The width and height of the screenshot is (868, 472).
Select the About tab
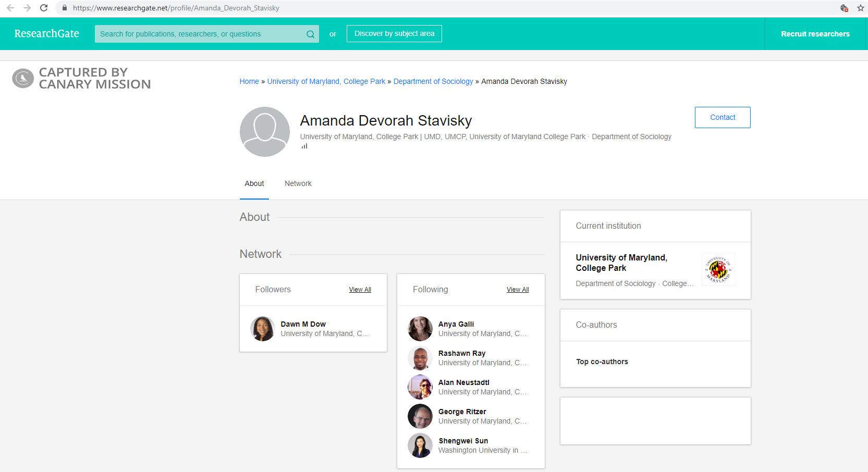(x=254, y=183)
